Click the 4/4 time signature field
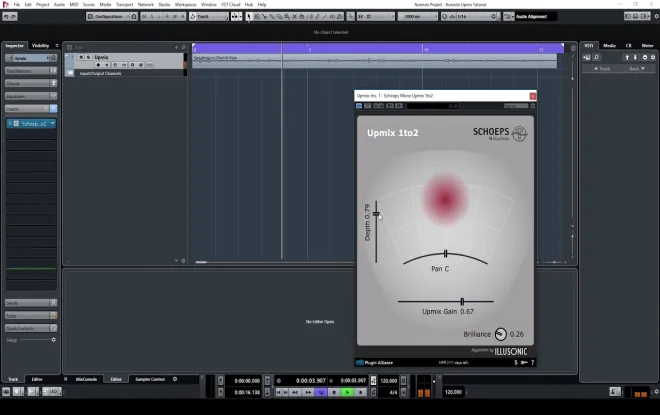 [393, 392]
